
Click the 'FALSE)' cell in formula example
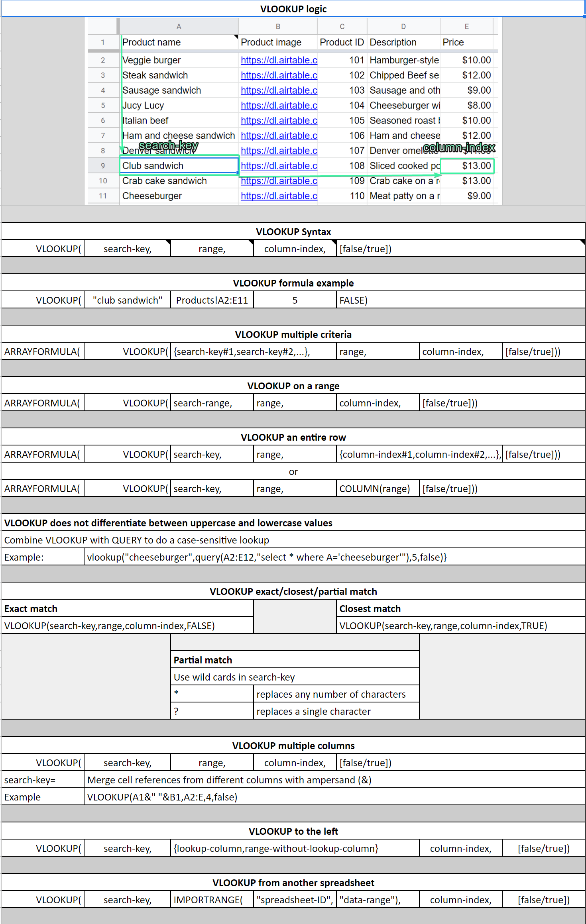(x=460, y=300)
